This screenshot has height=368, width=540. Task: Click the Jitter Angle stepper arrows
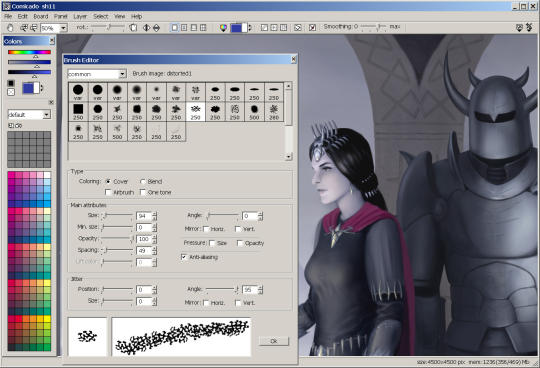coord(260,290)
